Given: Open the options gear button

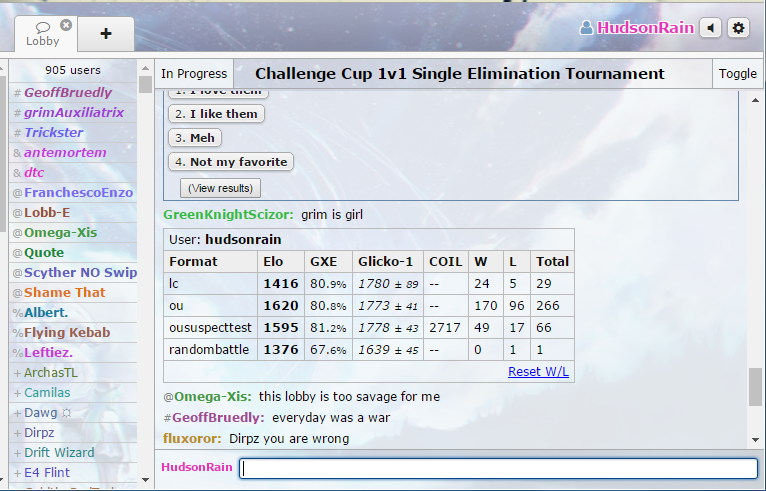Looking at the screenshot, I should [x=738, y=28].
